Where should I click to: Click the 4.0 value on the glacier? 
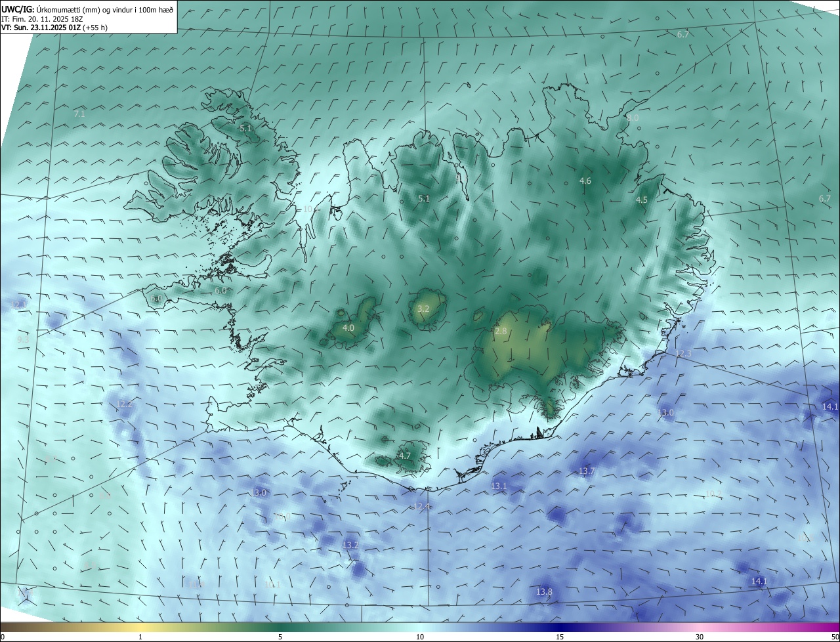(x=348, y=328)
